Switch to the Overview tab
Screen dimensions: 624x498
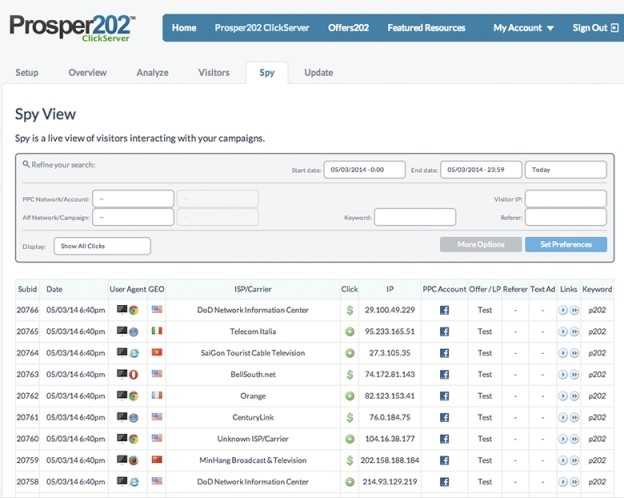pos(87,73)
